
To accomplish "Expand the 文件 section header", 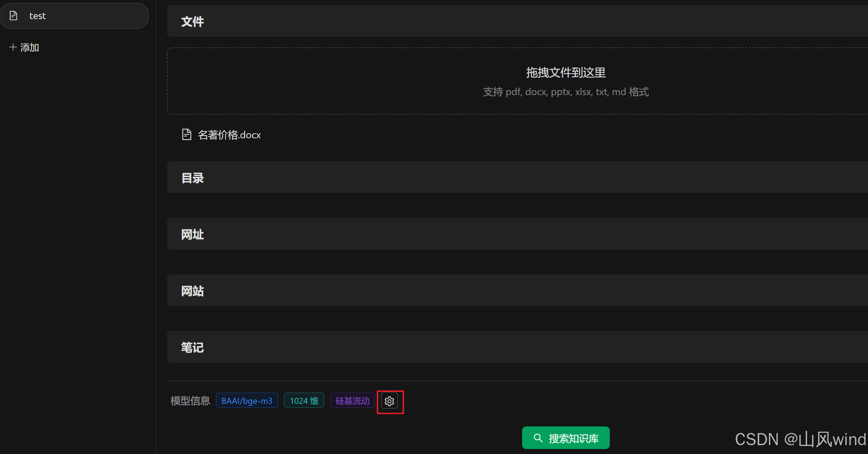I will 193,22.
